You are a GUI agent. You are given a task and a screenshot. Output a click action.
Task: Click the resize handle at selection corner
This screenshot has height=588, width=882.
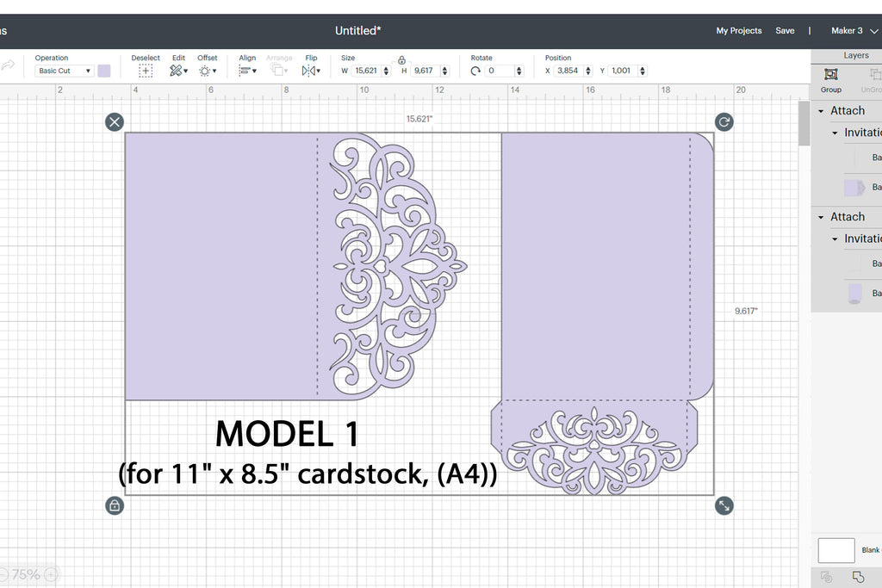coord(724,506)
